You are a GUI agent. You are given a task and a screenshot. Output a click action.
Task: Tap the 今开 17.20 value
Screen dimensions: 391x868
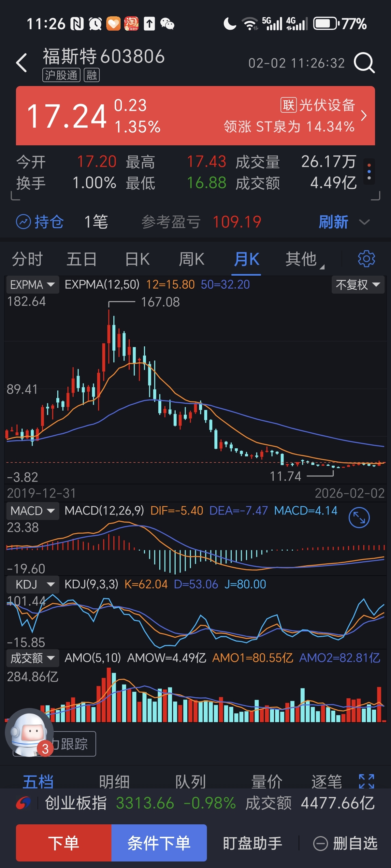[97, 161]
